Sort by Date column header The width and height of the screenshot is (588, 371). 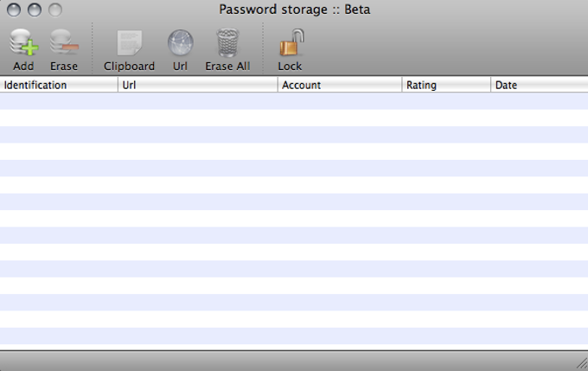pos(539,86)
